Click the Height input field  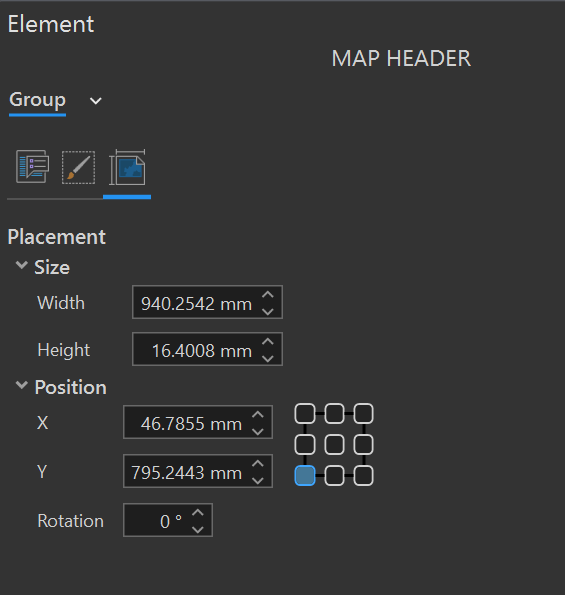point(207,349)
